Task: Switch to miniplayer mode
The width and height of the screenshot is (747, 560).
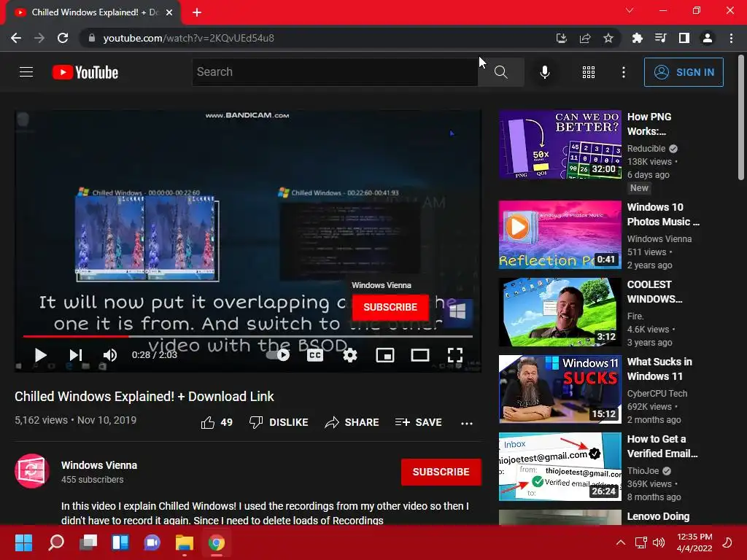Action: pyautogui.click(x=385, y=355)
